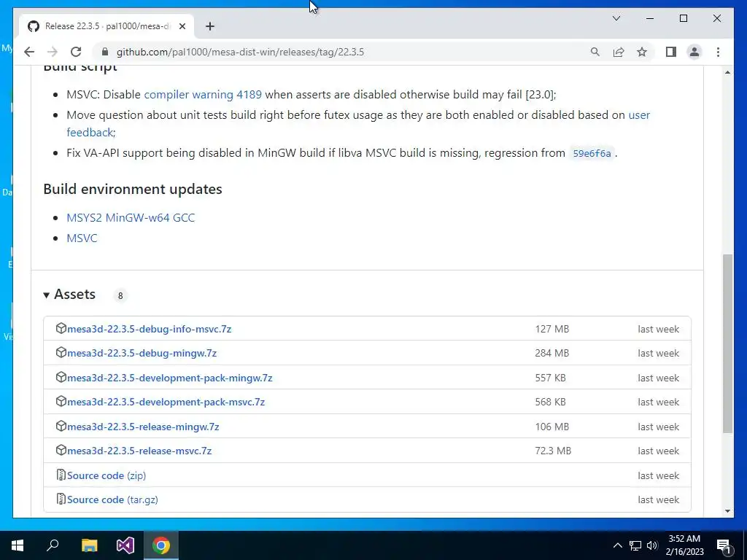Open compiler warning 4189 link
Viewport: 747px width, 560px height.
point(203,94)
